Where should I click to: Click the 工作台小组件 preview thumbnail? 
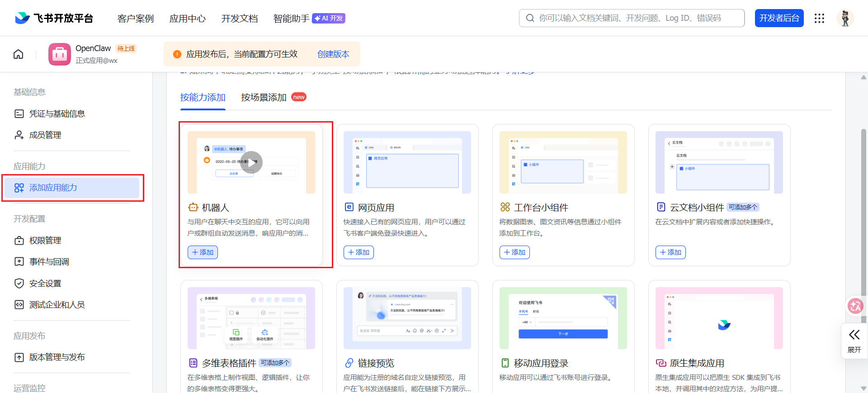[563, 162]
